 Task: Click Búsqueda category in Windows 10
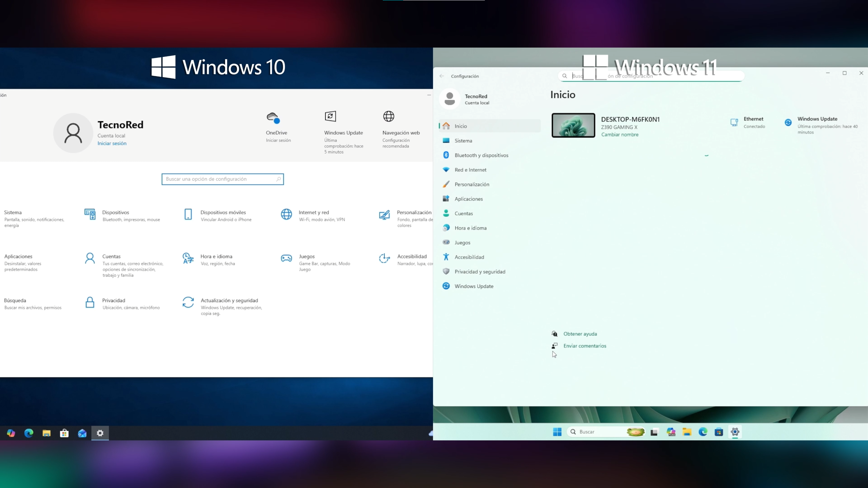coord(33,304)
